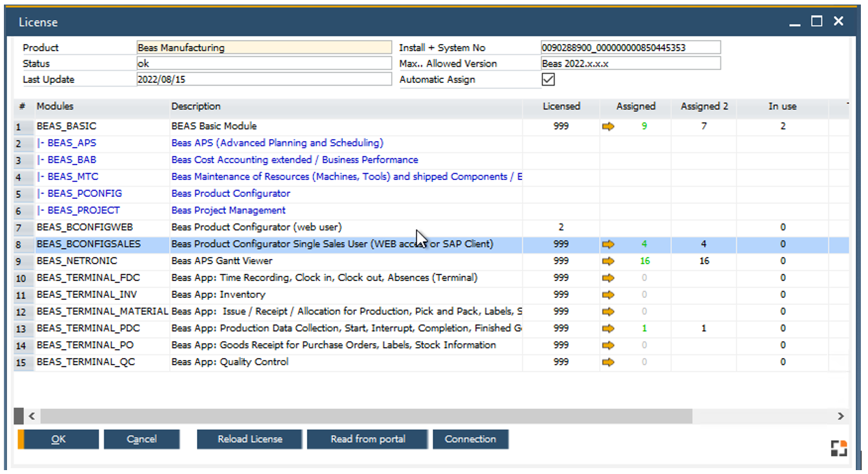The width and height of the screenshot is (868, 474).
Task: Click the Read from portal button
Action: [367, 439]
